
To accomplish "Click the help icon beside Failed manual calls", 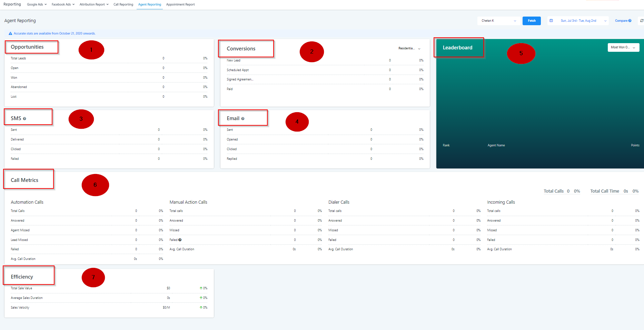I will pyautogui.click(x=180, y=240).
